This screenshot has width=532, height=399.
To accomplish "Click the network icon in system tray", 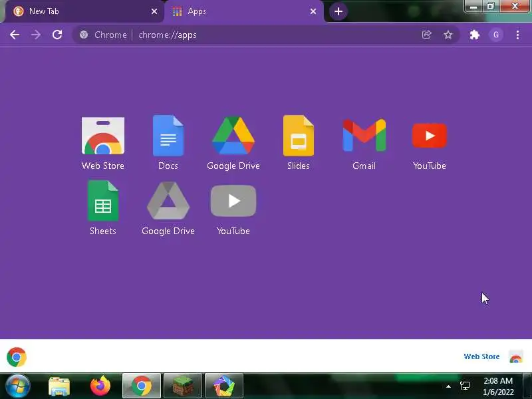I will [465, 386].
